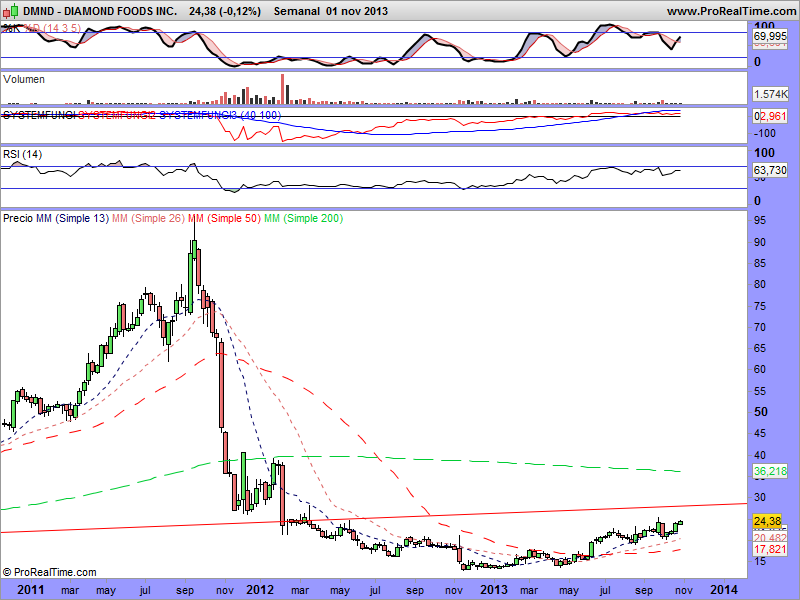Screen dimensions: 800x600
Task: Select the red 17,821 moving average value
Action: tap(770, 549)
